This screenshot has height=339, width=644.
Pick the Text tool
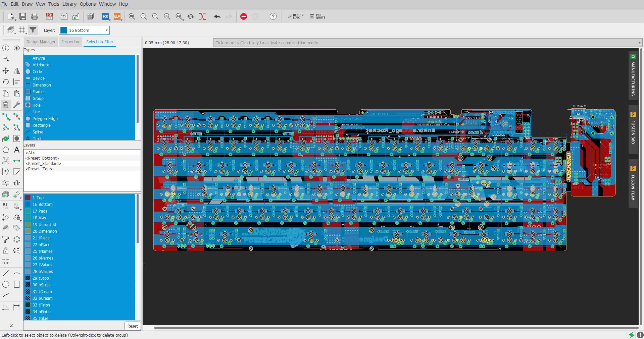pyautogui.click(x=16, y=150)
